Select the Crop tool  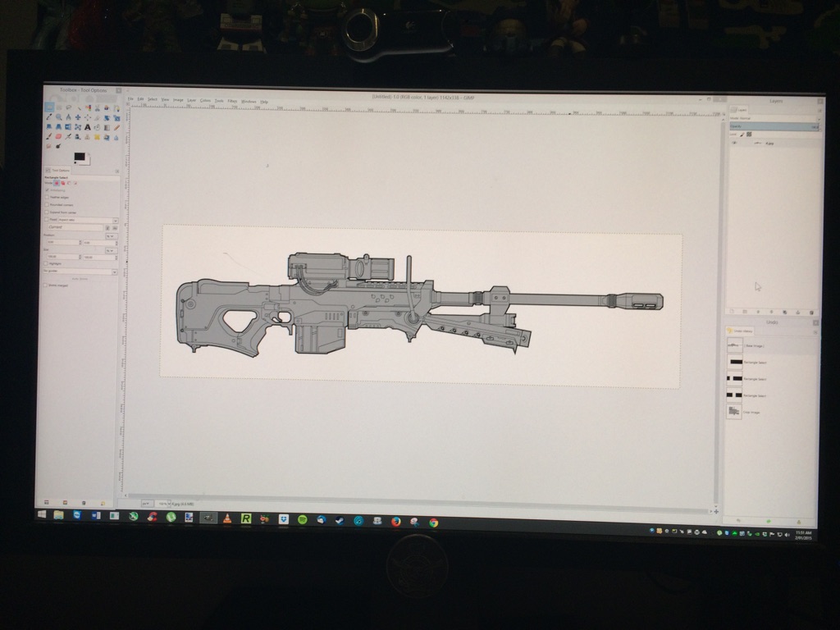tap(97, 117)
